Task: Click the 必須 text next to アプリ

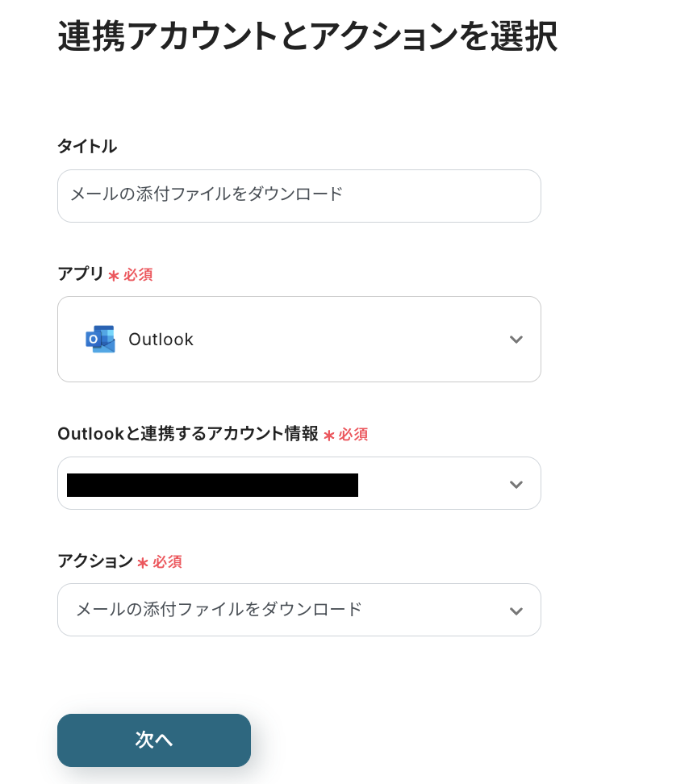Action: point(138,275)
